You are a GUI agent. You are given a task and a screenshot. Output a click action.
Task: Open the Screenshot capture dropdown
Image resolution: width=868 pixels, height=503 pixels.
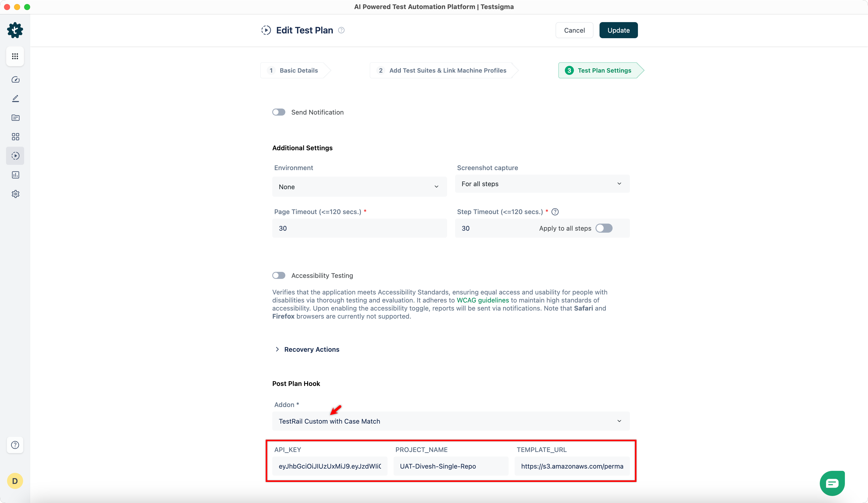[x=542, y=184]
